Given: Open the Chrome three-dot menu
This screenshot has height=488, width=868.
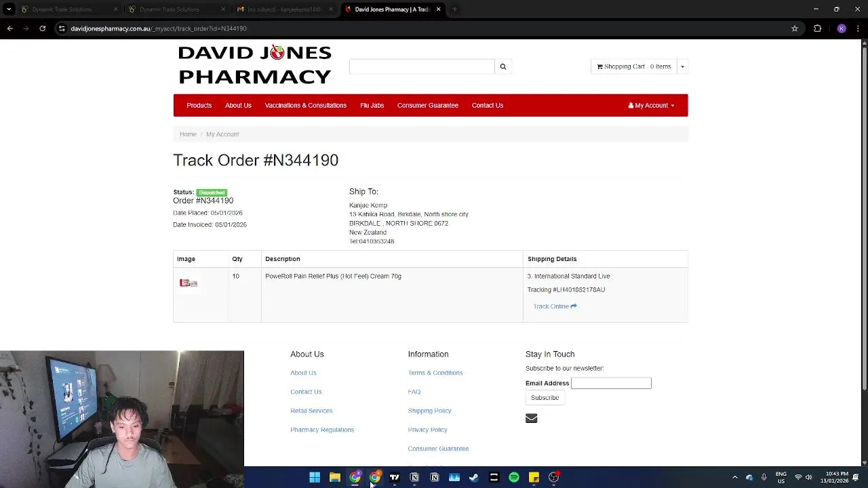Looking at the screenshot, I should point(858,28).
